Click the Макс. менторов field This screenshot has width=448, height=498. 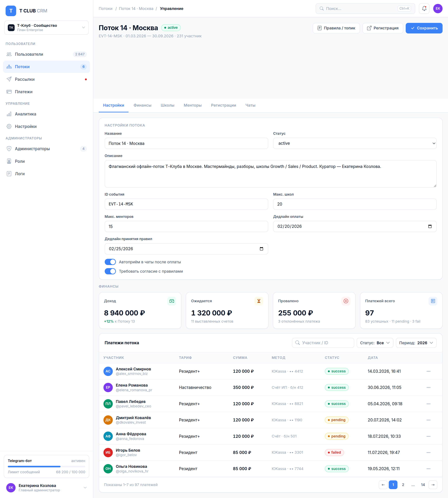pyautogui.click(x=186, y=226)
